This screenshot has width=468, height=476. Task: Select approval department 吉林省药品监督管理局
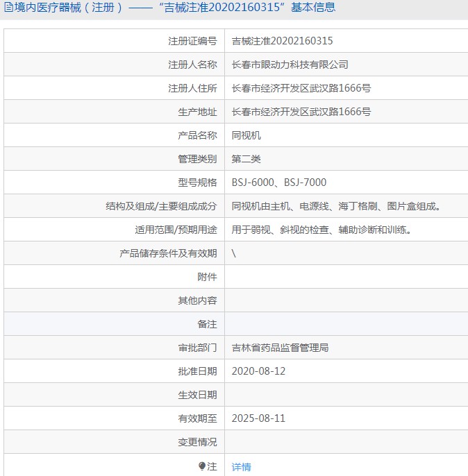coord(280,348)
